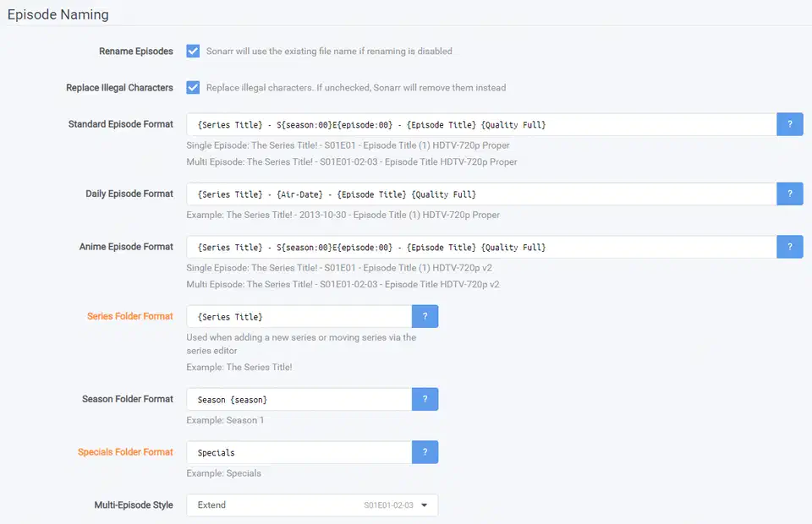Click the Season Folder Format label

click(x=128, y=399)
